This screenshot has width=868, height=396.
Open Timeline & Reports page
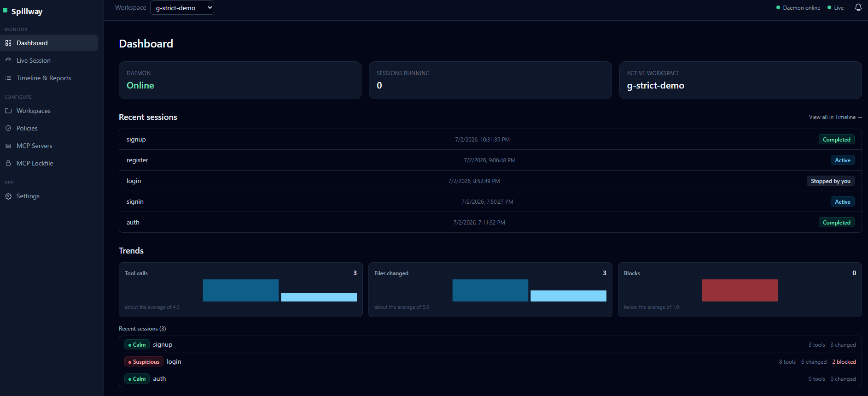[x=49, y=78]
